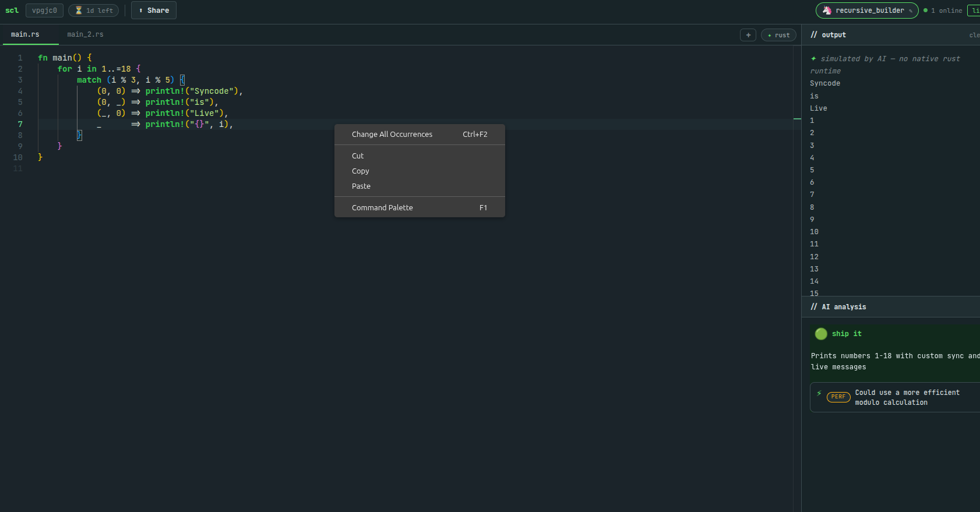The height and width of the screenshot is (512, 980).
Task: Edit username via pencil icon
Action: (911, 11)
